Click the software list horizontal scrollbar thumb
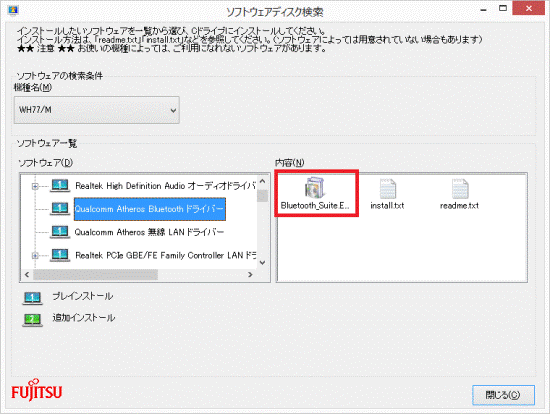Viewport: 550px width, 414px height. coord(95,275)
